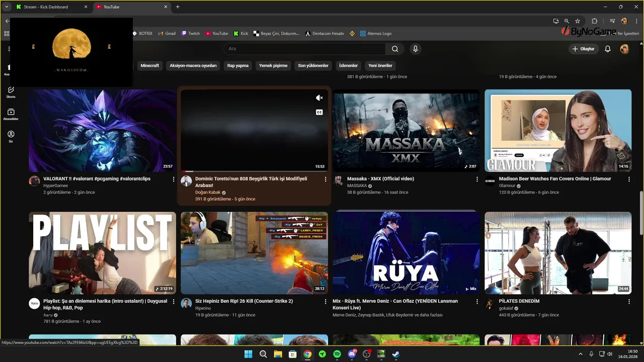The height and width of the screenshot is (362, 644).
Task: Open more options for Madison Beer video
Action: click(x=629, y=179)
